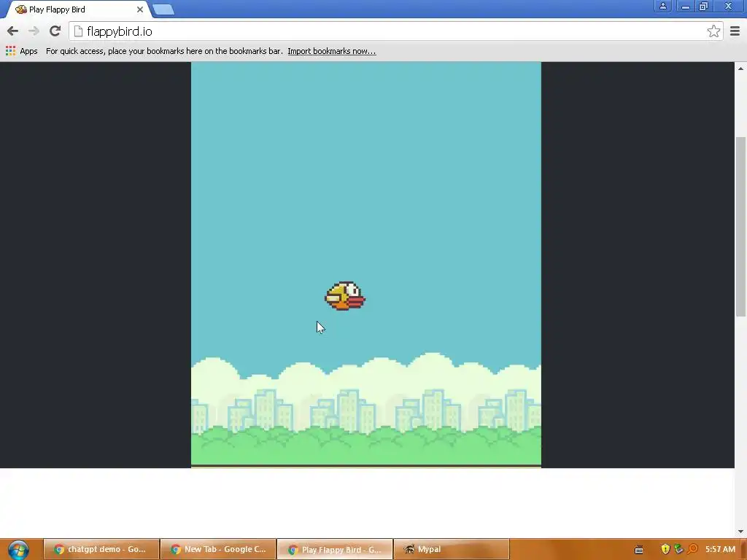
Task: Click the browser forward arrow
Action: tap(34, 31)
